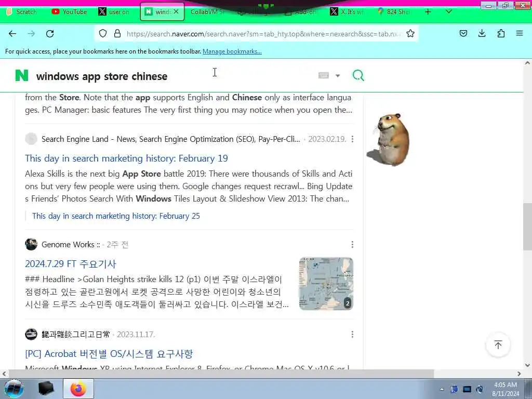
Task: Open Genome Works blog profile icon
Action: (x=31, y=244)
